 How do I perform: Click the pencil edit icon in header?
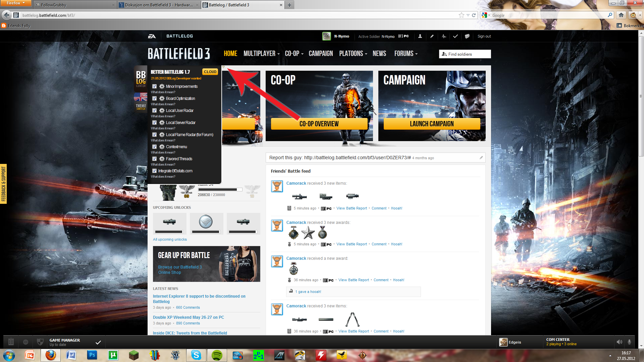[x=432, y=36]
